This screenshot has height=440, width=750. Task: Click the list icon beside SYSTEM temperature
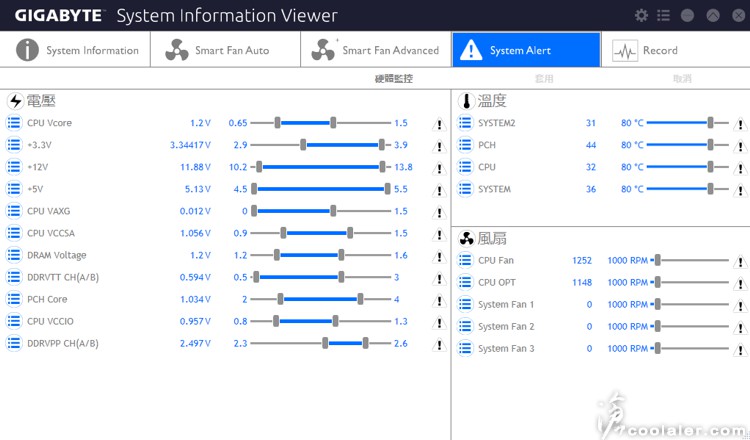465,189
